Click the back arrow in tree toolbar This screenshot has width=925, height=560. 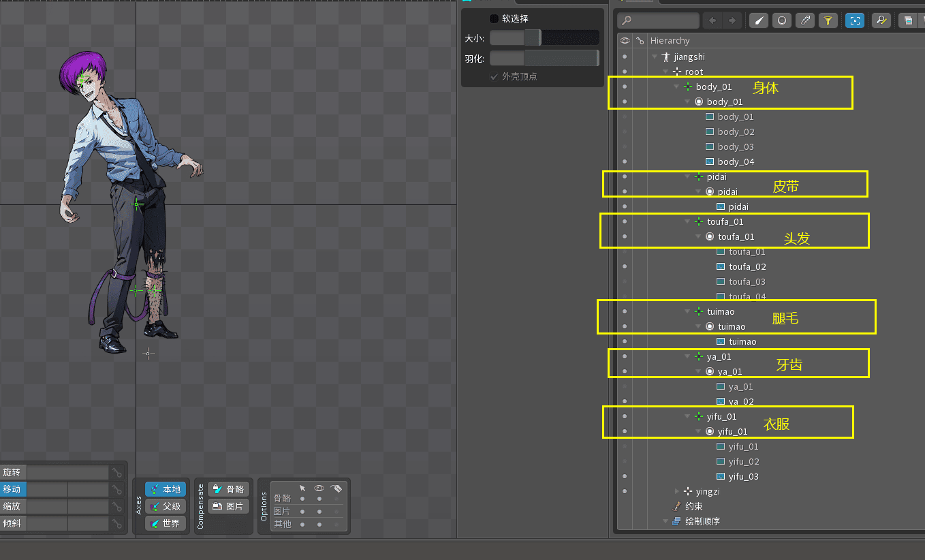pos(712,20)
